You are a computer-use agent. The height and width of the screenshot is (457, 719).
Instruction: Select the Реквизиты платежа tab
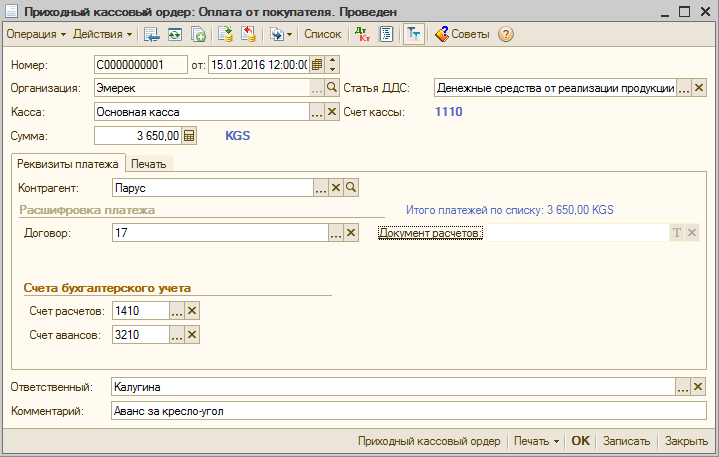pyautogui.click(x=68, y=163)
